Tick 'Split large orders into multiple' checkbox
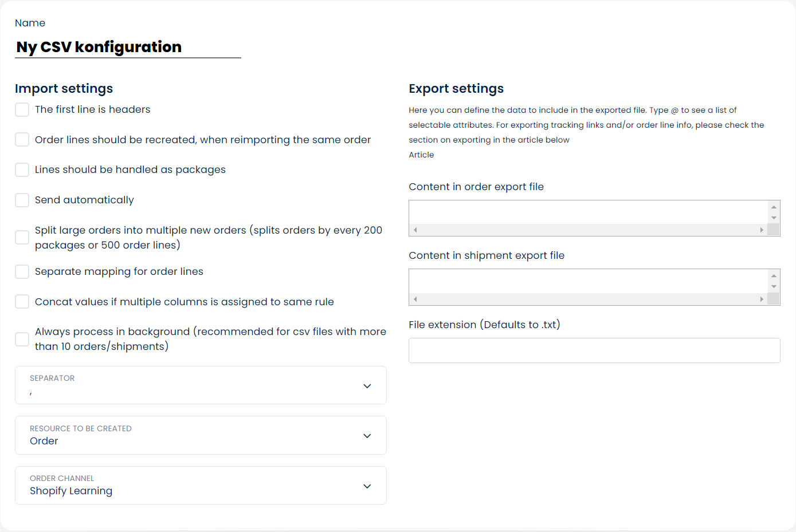The height and width of the screenshot is (532, 796). click(22, 237)
